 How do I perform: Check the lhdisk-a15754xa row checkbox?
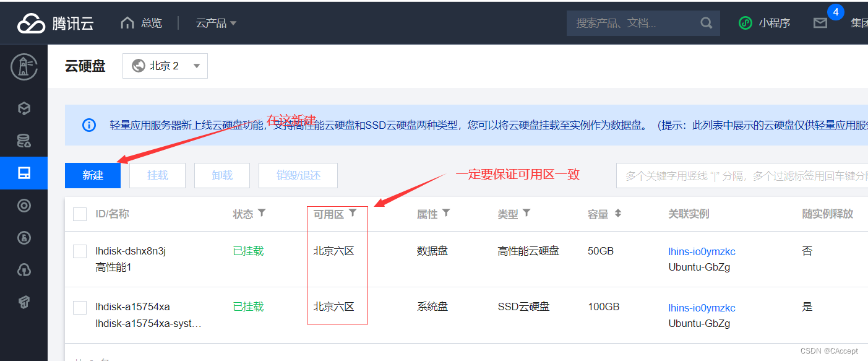pyautogui.click(x=79, y=307)
